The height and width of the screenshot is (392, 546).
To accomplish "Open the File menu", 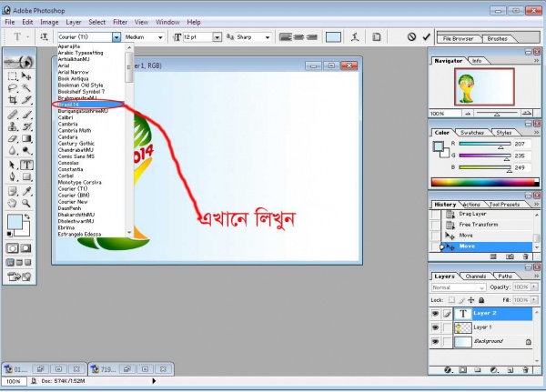I will (x=10, y=22).
